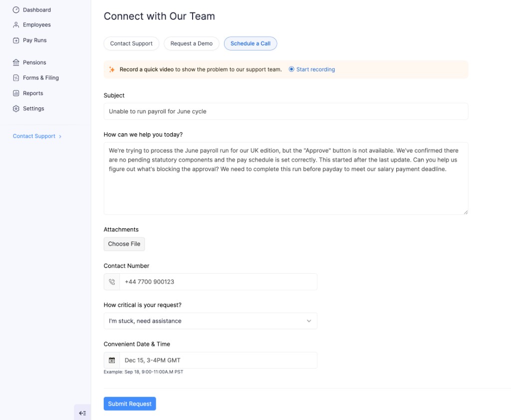Click the Choose File attachment button
Viewport: 511px width, 420px height.
pos(124,244)
